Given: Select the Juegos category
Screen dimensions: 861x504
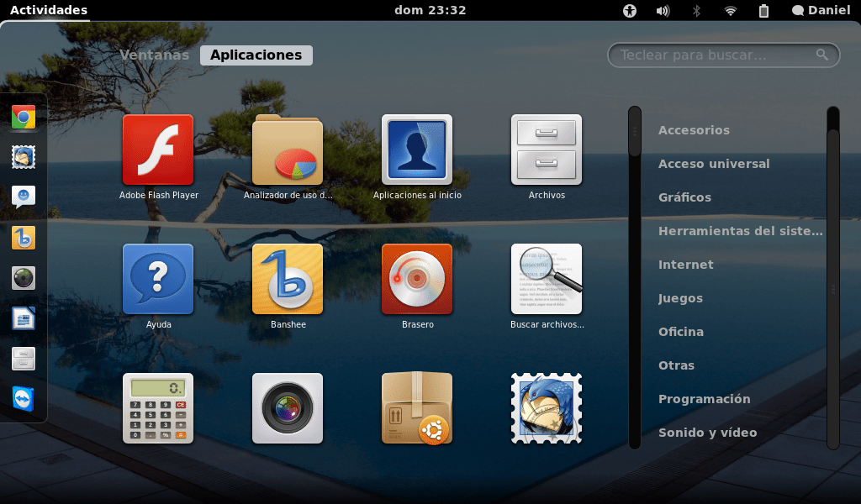Looking at the screenshot, I should [x=680, y=298].
